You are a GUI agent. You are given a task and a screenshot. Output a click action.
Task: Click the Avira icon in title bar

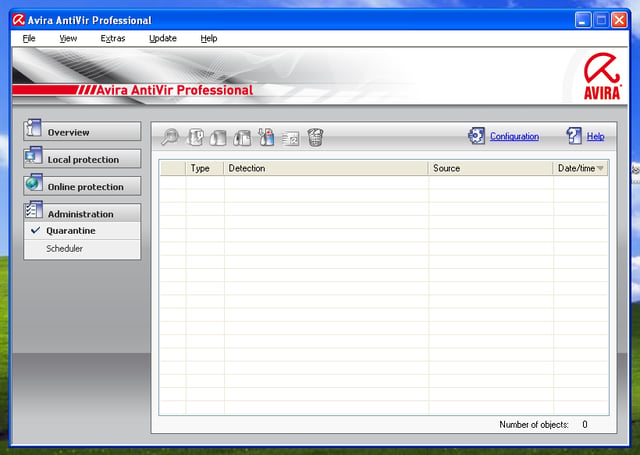click(x=18, y=20)
